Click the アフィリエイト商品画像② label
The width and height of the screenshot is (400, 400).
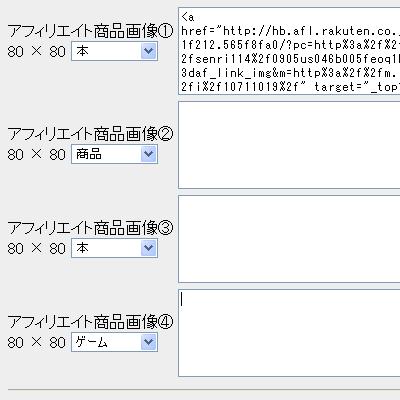pyautogui.click(x=90, y=134)
